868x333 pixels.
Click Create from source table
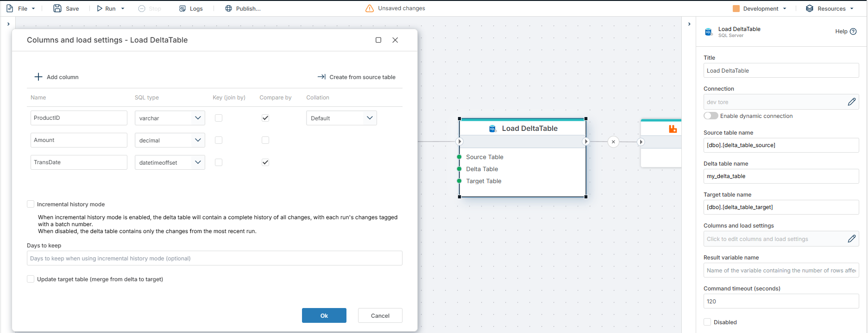click(x=356, y=77)
